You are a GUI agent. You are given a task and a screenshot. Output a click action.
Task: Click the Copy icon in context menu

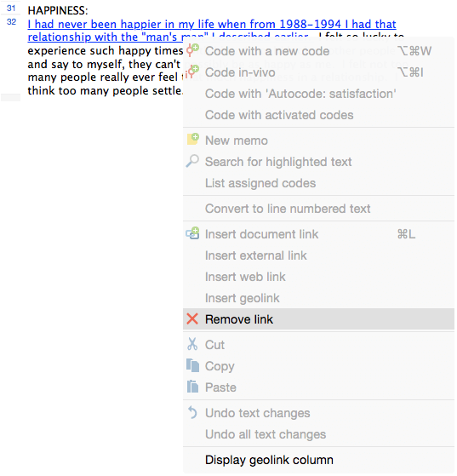(192, 365)
